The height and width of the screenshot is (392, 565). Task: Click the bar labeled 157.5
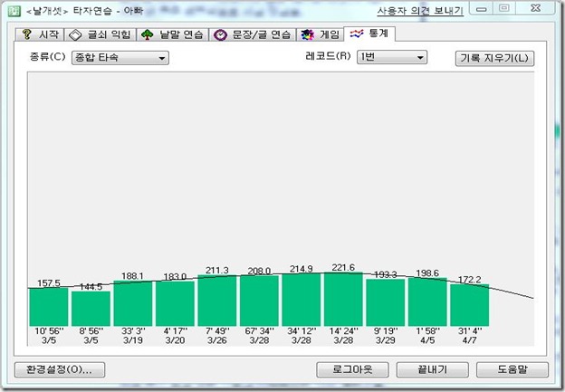49,307
